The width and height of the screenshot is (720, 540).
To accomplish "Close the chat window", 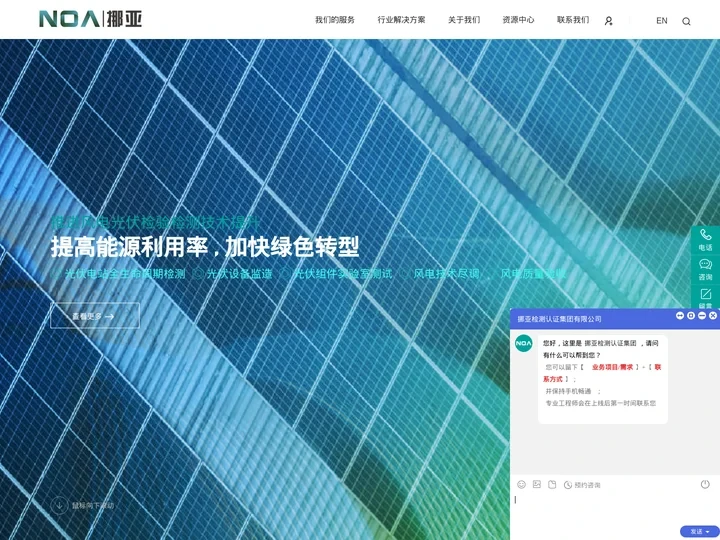I will tap(713, 315).
